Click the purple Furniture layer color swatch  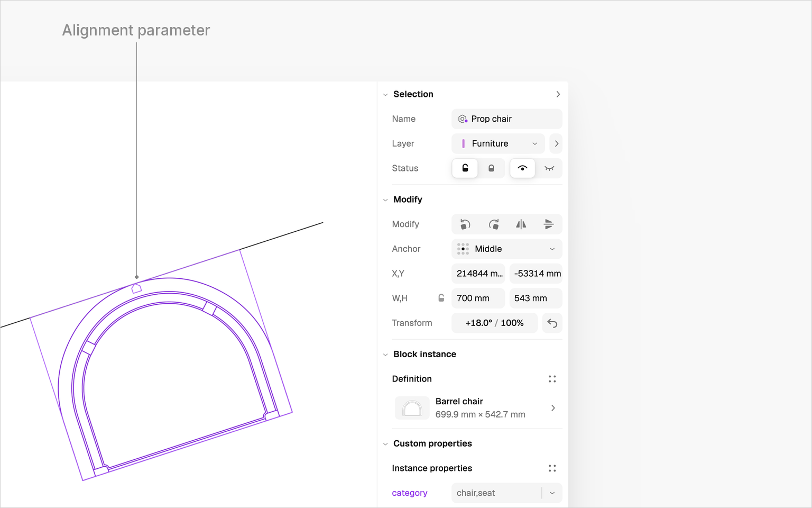(x=464, y=143)
